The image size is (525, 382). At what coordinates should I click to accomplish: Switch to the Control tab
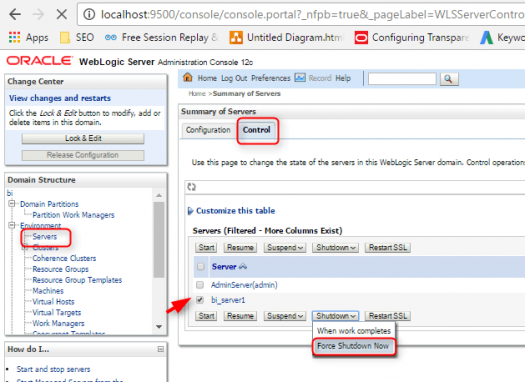(x=257, y=130)
